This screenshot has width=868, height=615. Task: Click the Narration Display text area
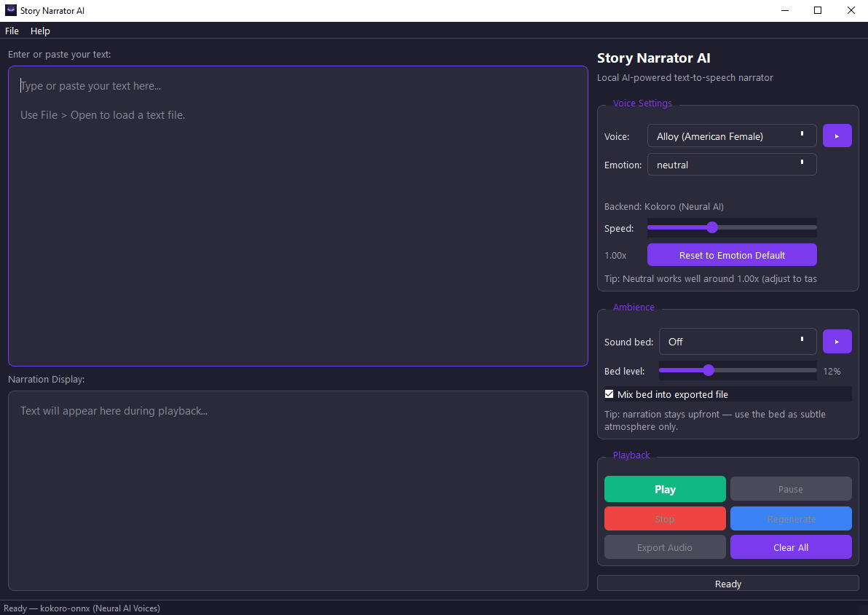click(298, 491)
